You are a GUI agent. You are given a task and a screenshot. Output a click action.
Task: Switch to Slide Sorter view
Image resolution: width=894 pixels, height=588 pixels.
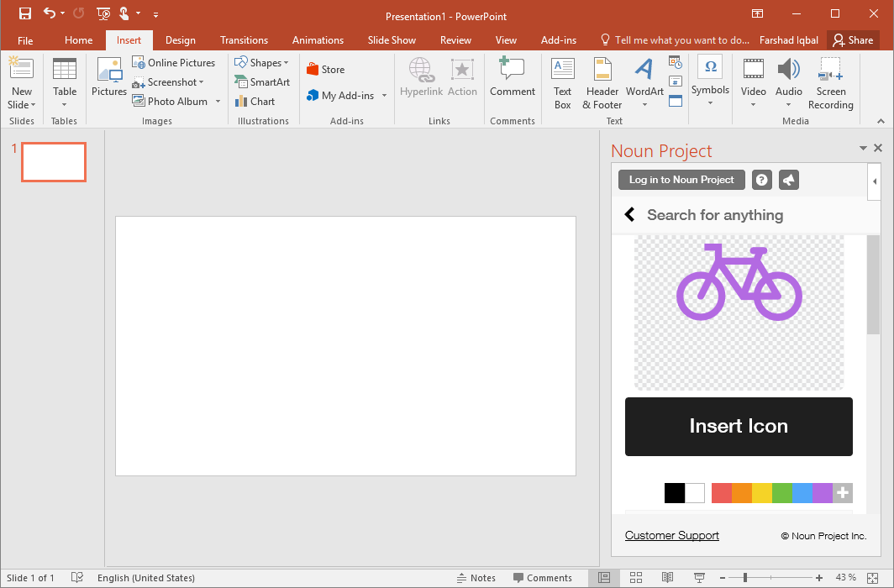635,578
